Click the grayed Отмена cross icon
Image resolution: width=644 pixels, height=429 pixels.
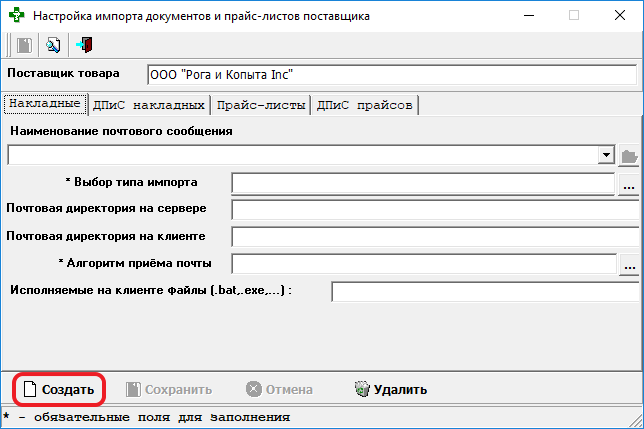[253, 389]
